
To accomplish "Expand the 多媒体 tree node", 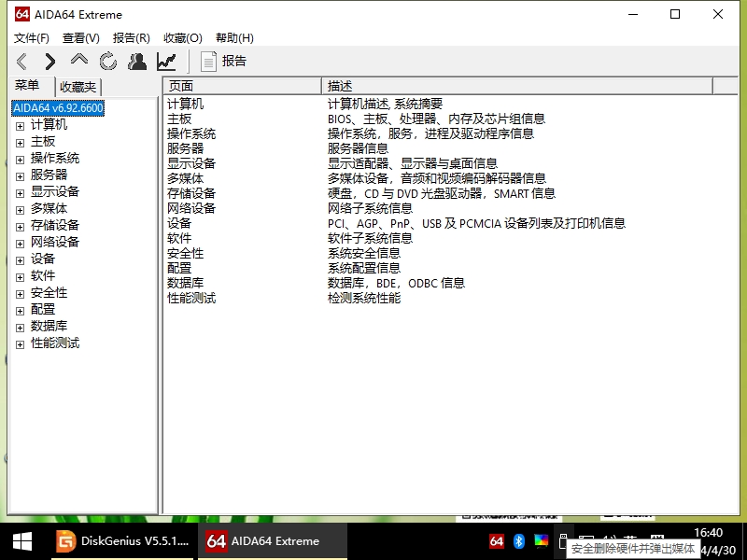I will click(20, 210).
